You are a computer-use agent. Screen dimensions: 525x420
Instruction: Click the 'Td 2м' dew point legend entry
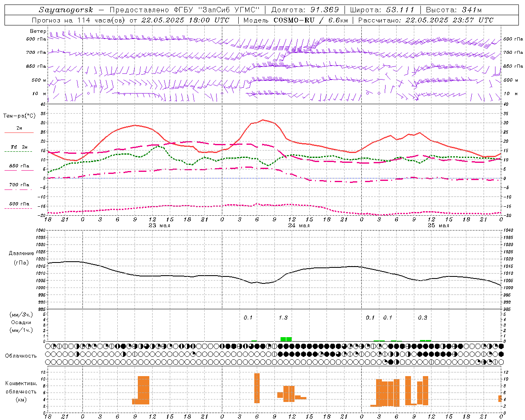point(19,147)
